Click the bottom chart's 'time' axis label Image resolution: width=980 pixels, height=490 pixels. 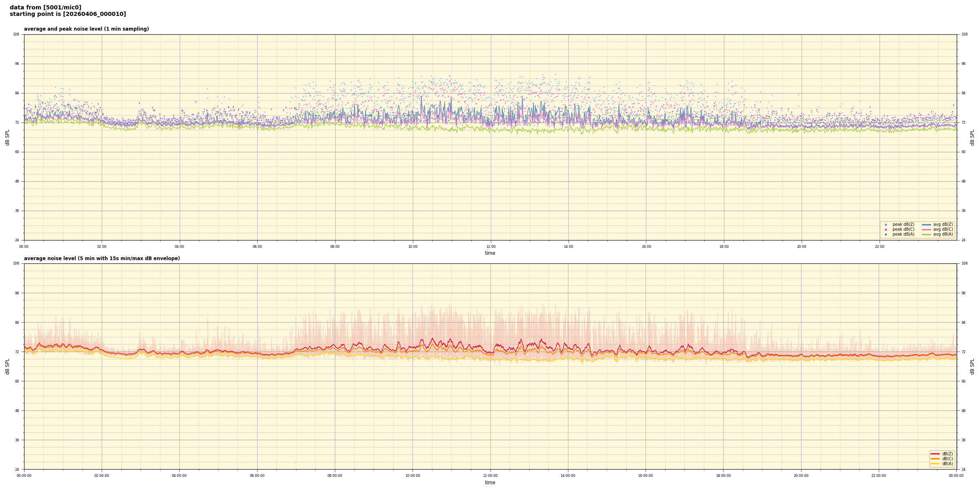490,483
